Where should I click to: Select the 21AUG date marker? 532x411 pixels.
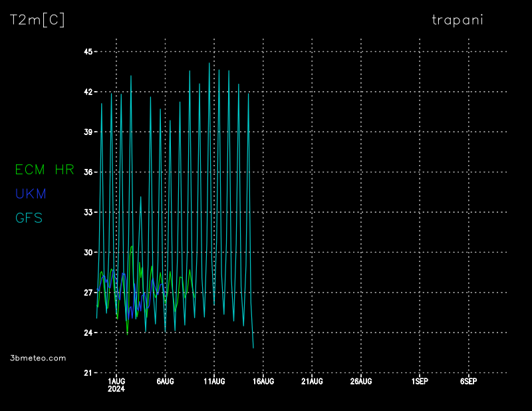pyautogui.click(x=312, y=382)
